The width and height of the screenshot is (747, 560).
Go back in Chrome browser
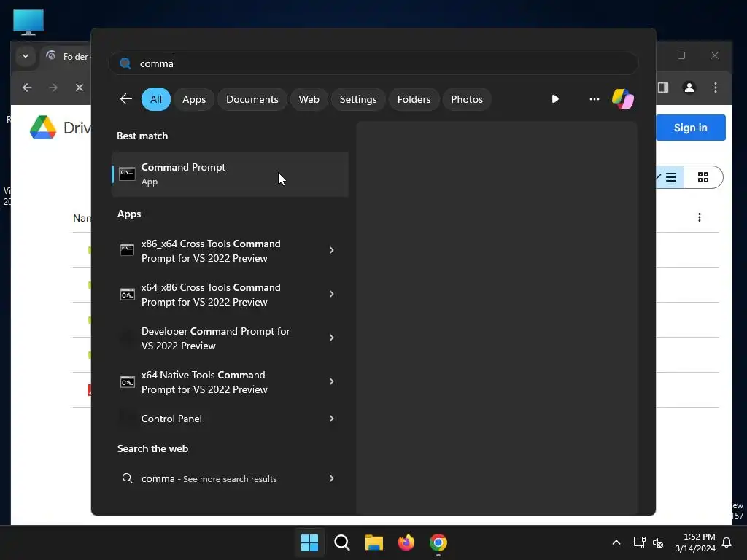(27, 87)
